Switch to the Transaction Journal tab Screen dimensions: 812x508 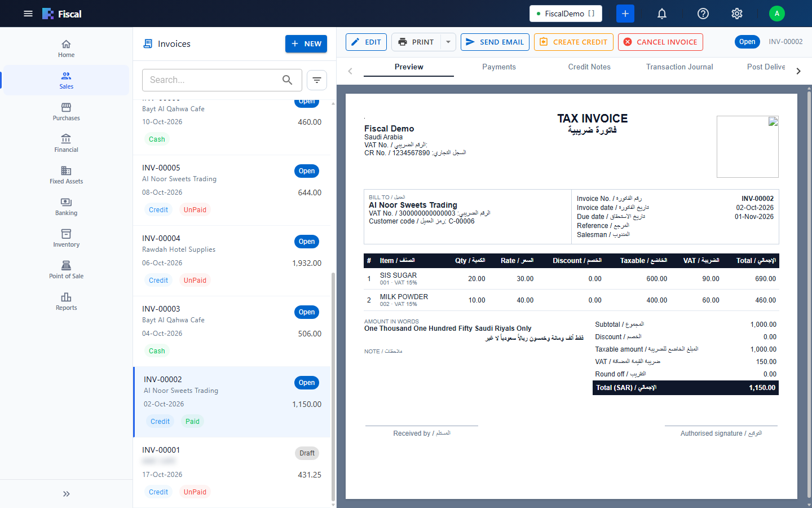point(679,67)
